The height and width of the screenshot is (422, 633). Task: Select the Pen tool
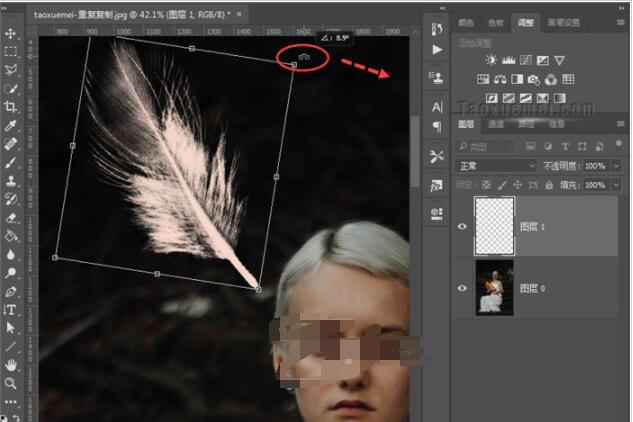click(10, 292)
